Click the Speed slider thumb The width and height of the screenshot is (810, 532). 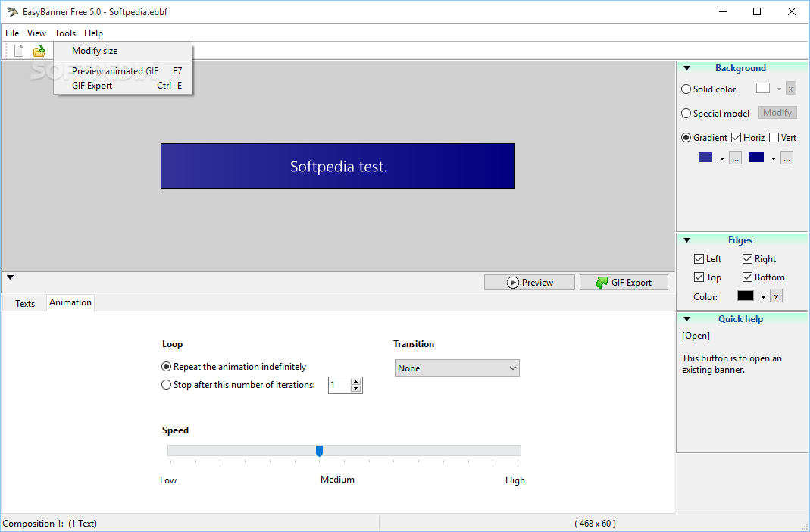319,451
